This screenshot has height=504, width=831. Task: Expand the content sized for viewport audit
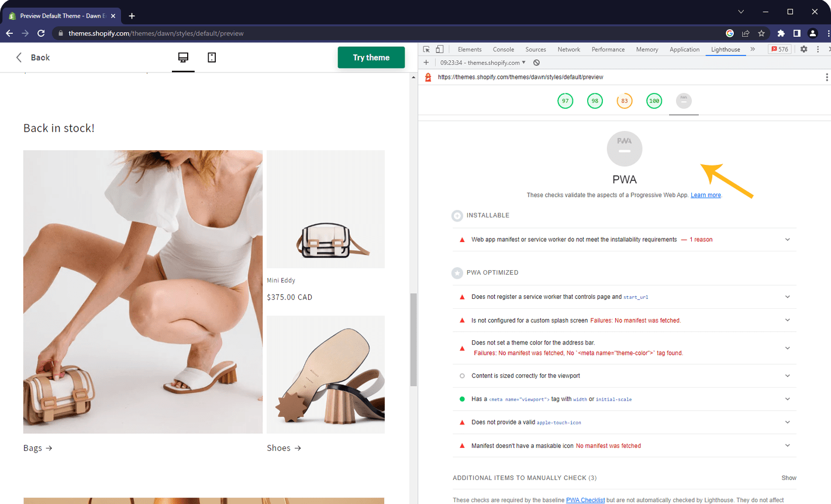point(625,376)
